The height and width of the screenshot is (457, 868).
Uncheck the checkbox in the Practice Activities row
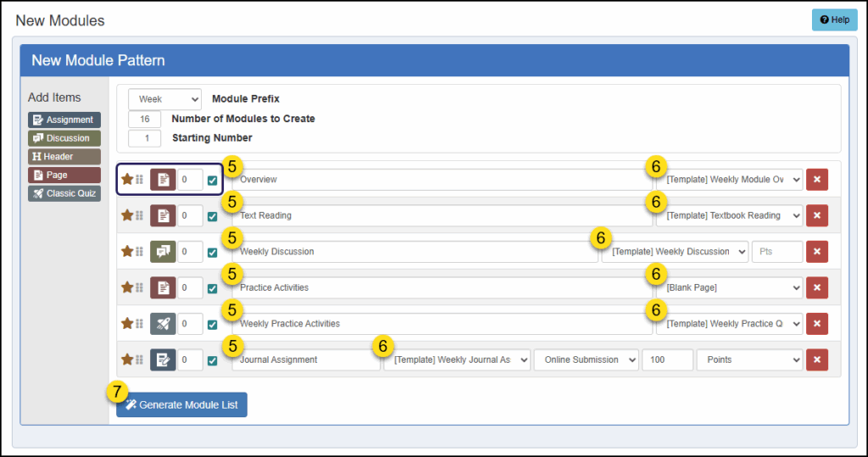212,288
